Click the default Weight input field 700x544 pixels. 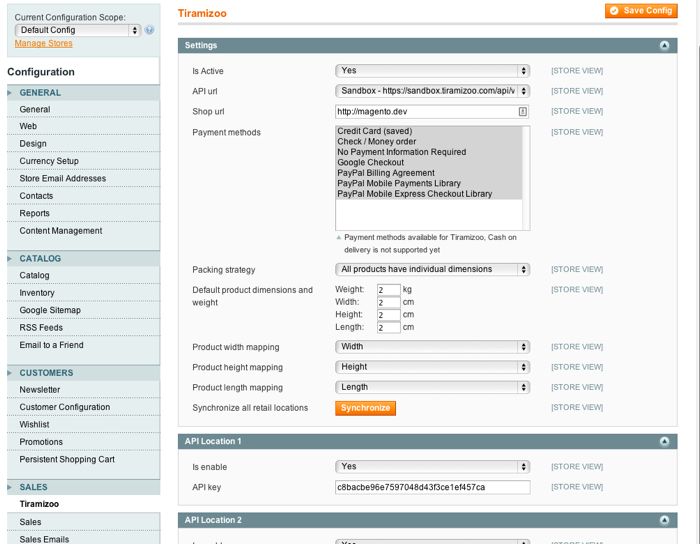pyautogui.click(x=388, y=290)
